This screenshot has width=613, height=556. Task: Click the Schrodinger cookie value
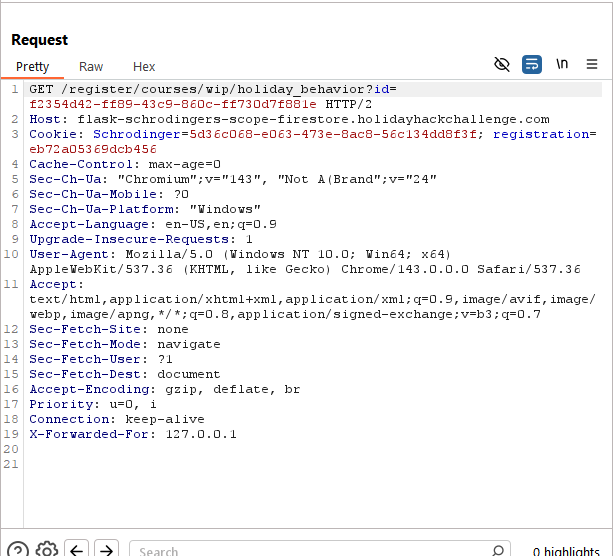click(x=333, y=134)
